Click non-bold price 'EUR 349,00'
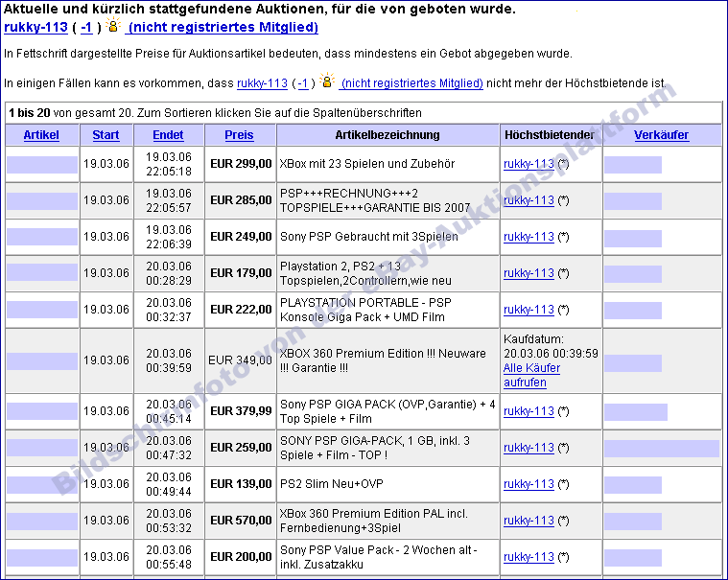The height and width of the screenshot is (580, 728). 240,360
